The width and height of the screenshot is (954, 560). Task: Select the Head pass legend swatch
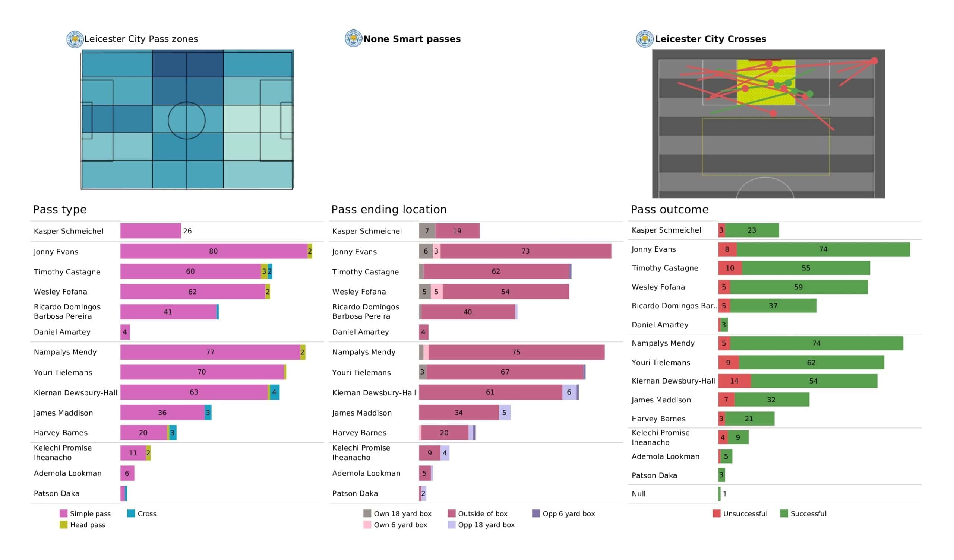point(64,525)
